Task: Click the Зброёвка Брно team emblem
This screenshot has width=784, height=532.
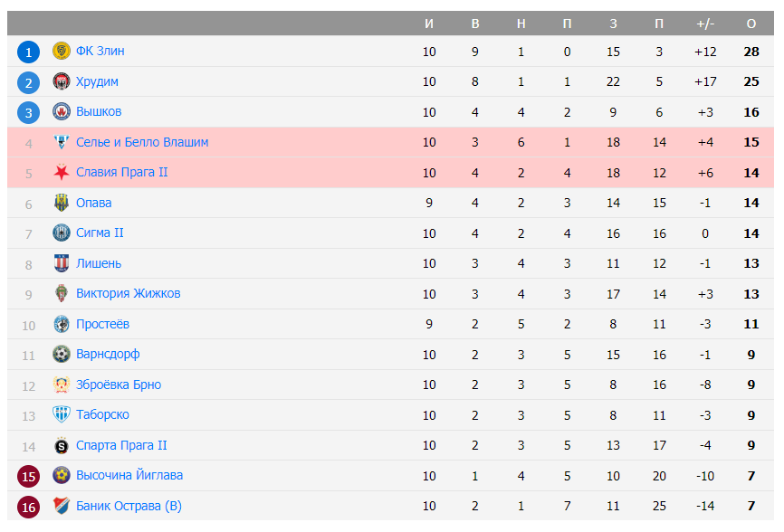Action: (x=61, y=385)
